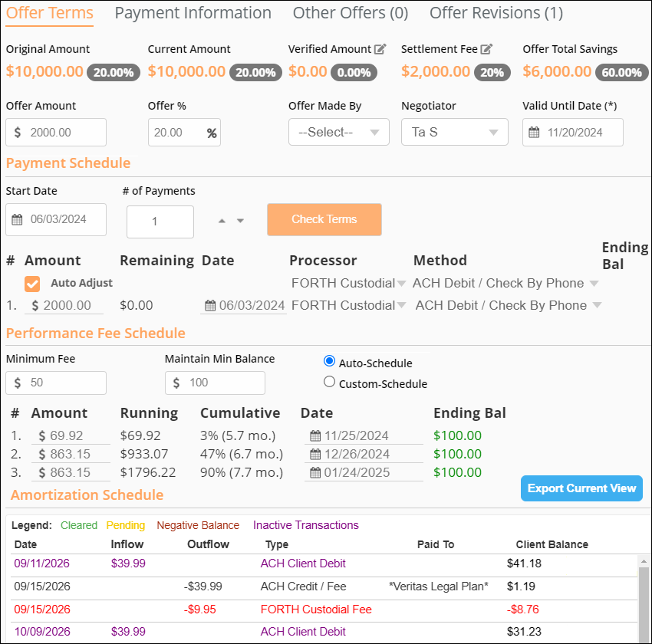Screen dimensions: 652x644
Task: Click calendar icon beside 11/25/2024 fee date
Action: coord(315,435)
